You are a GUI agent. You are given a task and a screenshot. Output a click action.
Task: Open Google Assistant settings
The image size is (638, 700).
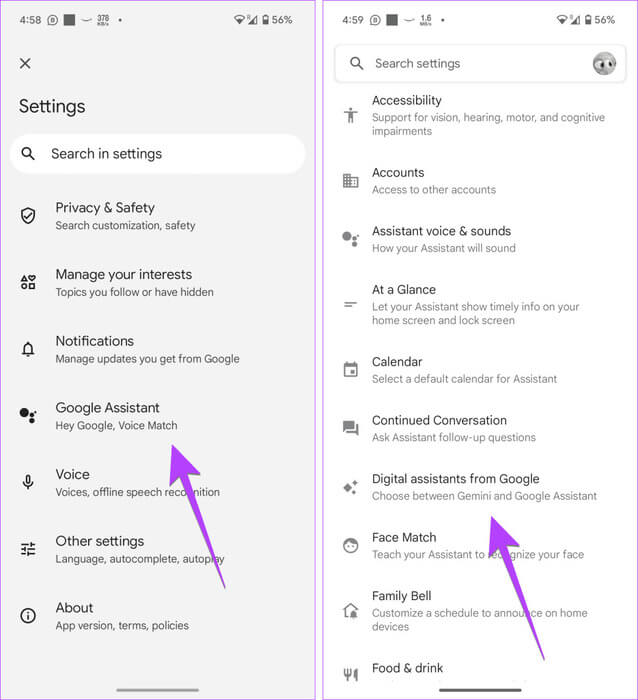158,416
